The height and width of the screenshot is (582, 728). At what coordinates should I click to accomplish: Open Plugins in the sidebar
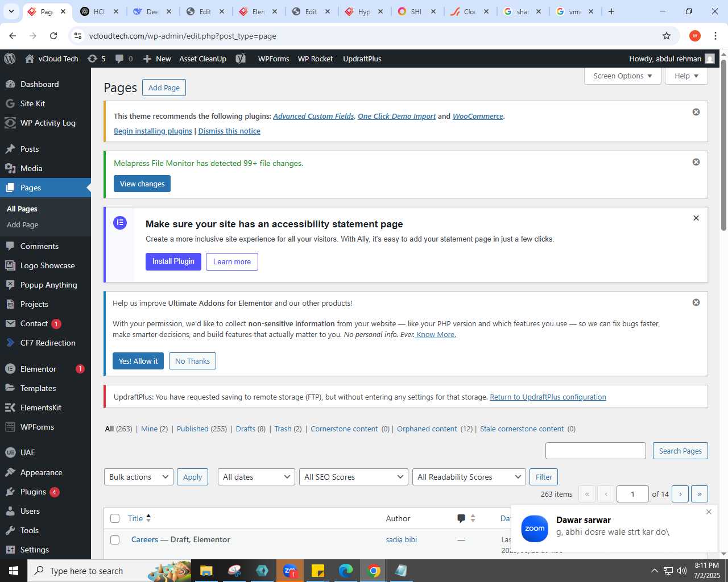45,492
